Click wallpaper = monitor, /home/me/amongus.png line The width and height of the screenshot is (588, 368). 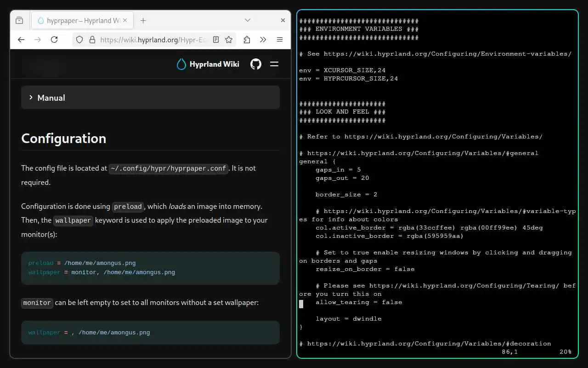tap(102, 272)
